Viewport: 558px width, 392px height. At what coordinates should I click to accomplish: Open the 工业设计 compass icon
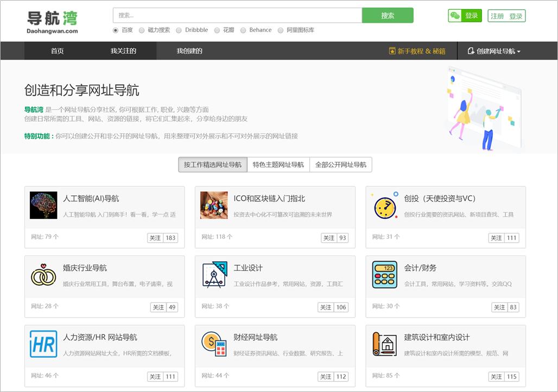(x=214, y=275)
